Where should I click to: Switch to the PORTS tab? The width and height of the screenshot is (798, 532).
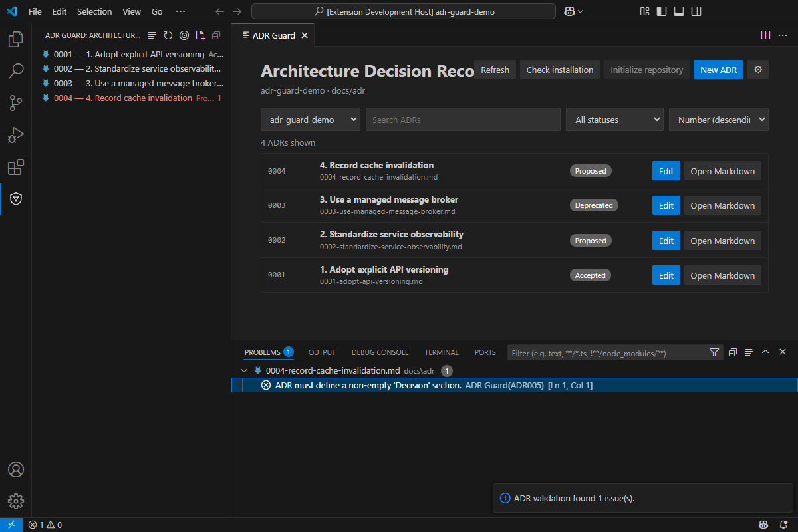485,352
